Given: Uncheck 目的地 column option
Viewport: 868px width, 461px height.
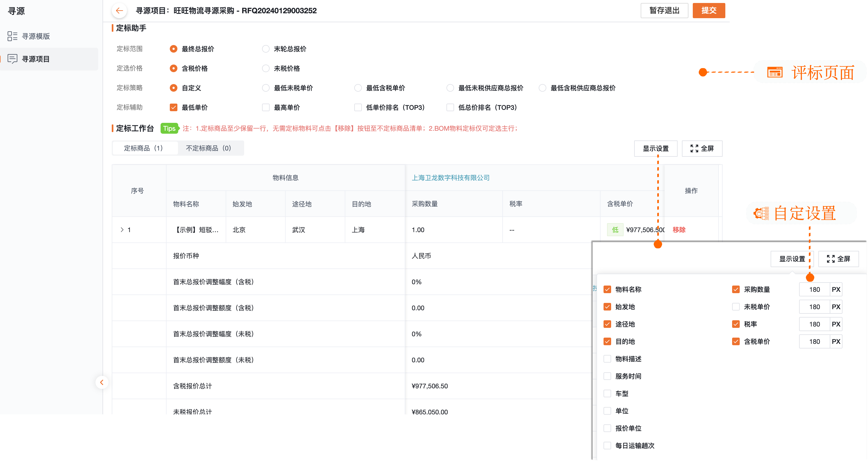Looking at the screenshot, I should click(607, 342).
